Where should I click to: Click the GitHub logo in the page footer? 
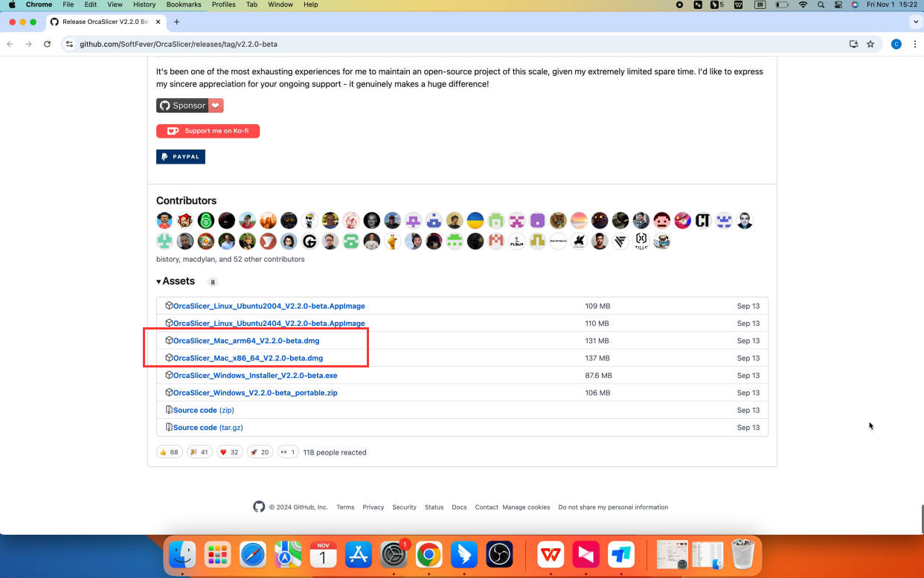tap(259, 507)
